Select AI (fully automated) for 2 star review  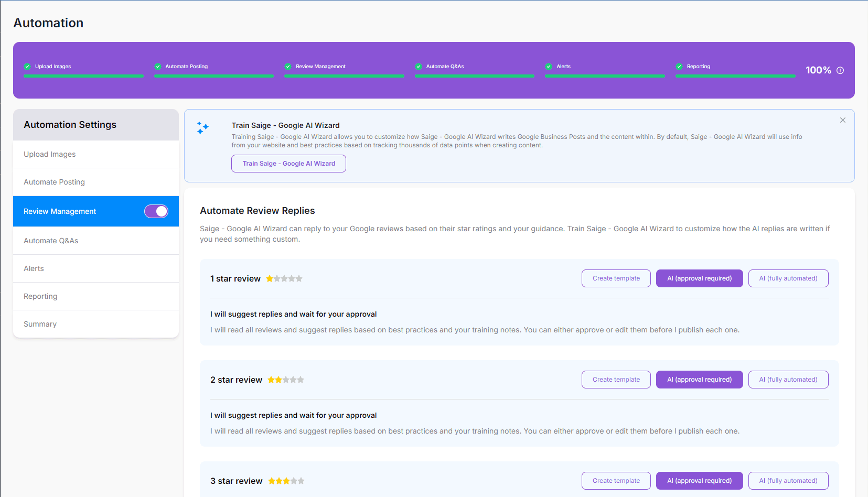click(x=788, y=380)
